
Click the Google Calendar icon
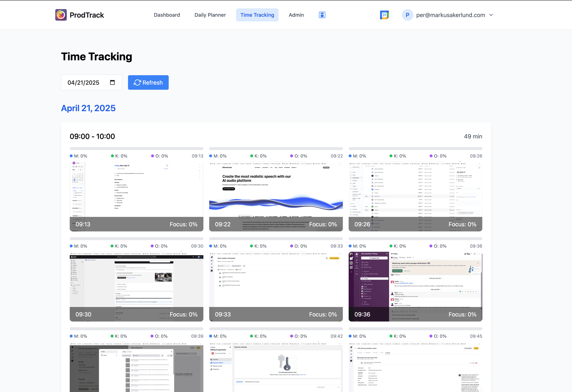[x=384, y=15]
